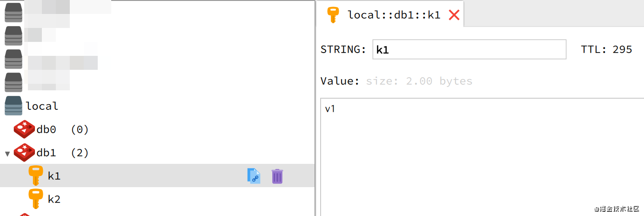This screenshot has height=216, width=644.
Task: Switch to the local::db1::k1 tab
Action: [x=394, y=15]
